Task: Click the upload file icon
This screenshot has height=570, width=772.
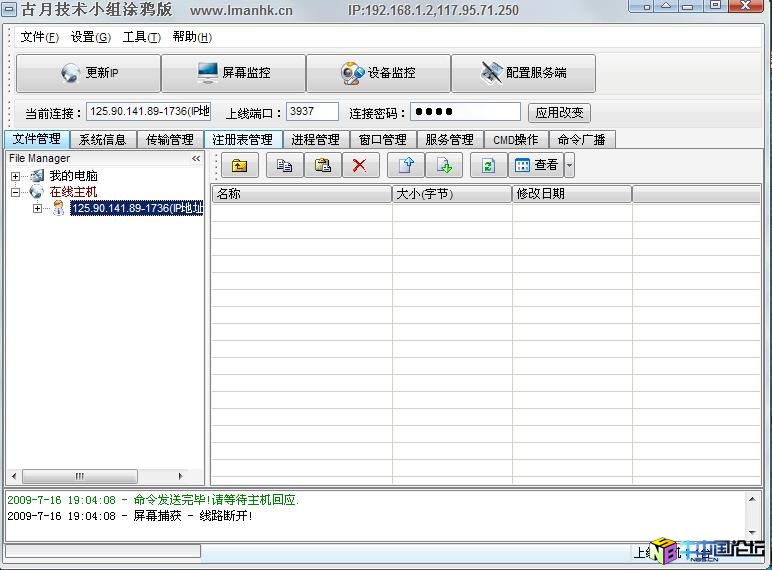Action: pyautogui.click(x=406, y=166)
